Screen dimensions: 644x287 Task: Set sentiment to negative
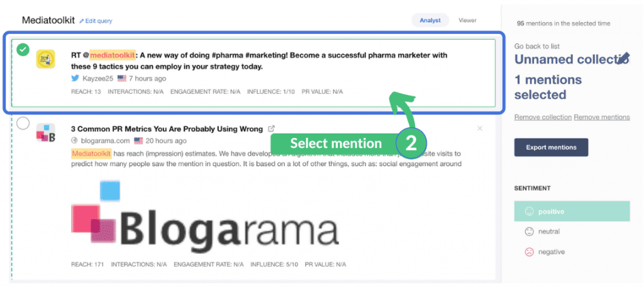pyautogui.click(x=551, y=252)
